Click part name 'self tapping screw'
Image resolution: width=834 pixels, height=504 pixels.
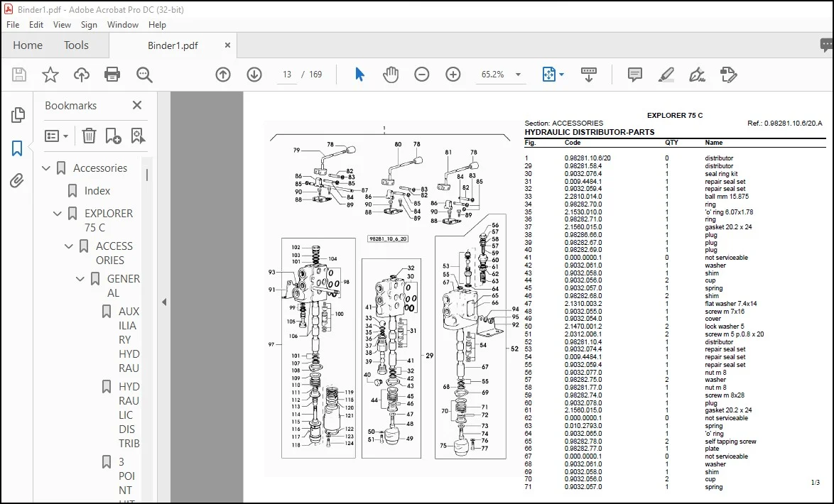[730, 442]
